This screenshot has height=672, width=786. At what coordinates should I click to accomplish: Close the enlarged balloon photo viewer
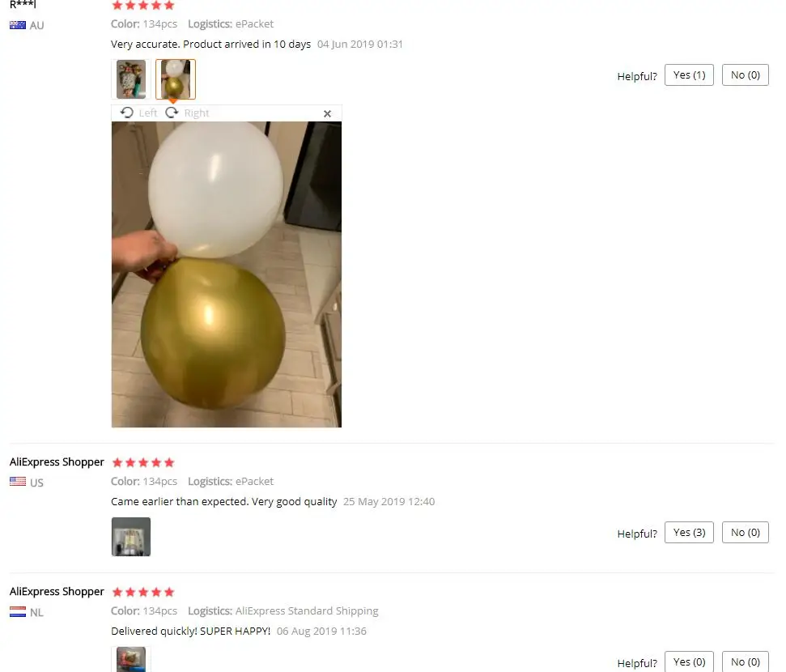pyautogui.click(x=327, y=114)
